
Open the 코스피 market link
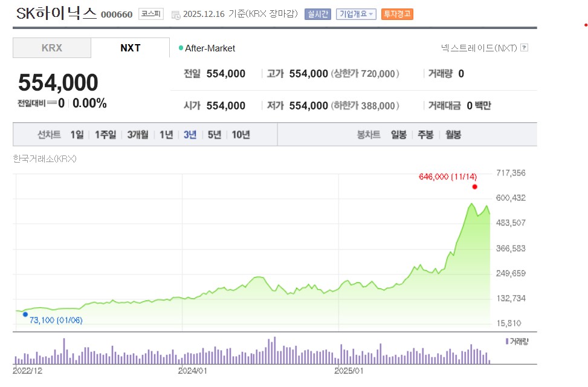pyautogui.click(x=150, y=14)
